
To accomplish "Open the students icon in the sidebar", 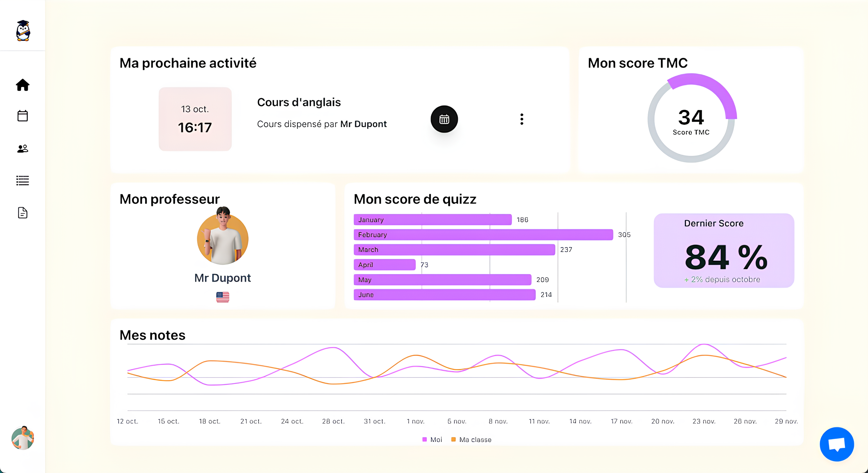I will [22, 149].
